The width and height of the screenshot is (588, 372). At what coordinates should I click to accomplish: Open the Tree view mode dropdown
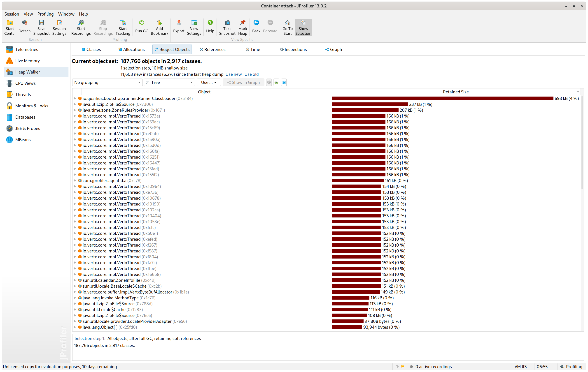[169, 82]
